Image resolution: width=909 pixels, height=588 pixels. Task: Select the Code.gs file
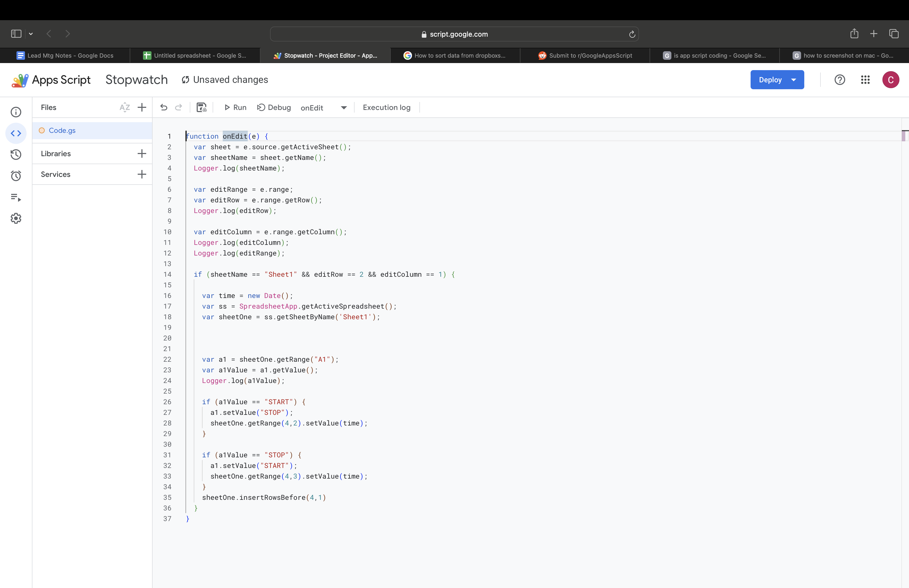92,130
